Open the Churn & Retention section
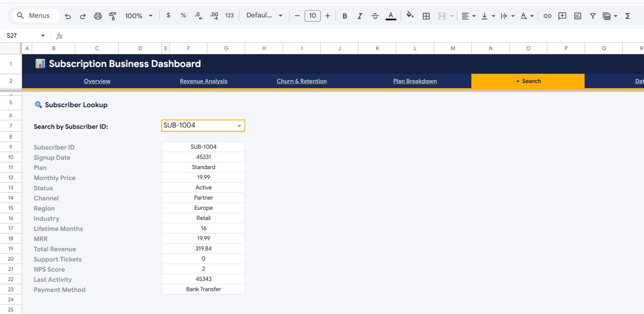This screenshot has height=314, width=644. [x=301, y=81]
